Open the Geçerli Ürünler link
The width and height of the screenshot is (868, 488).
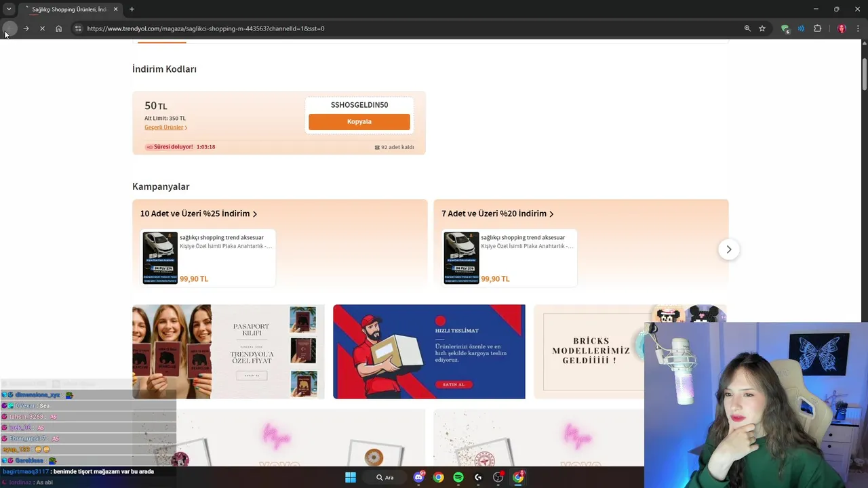166,127
